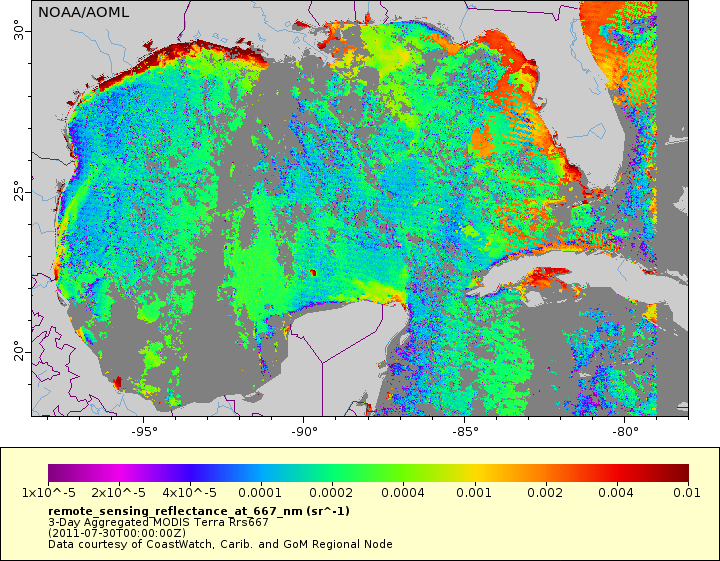Click the 0.01 colorbar tick label
Viewport: 720px width, 561px height.
tap(687, 493)
